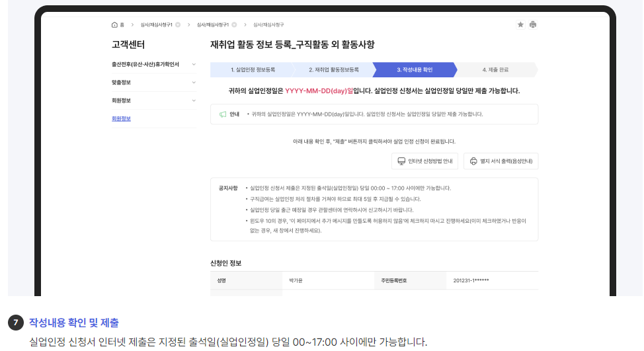Add page to favorites with star icon
The image size is (644, 351).
(520, 24)
